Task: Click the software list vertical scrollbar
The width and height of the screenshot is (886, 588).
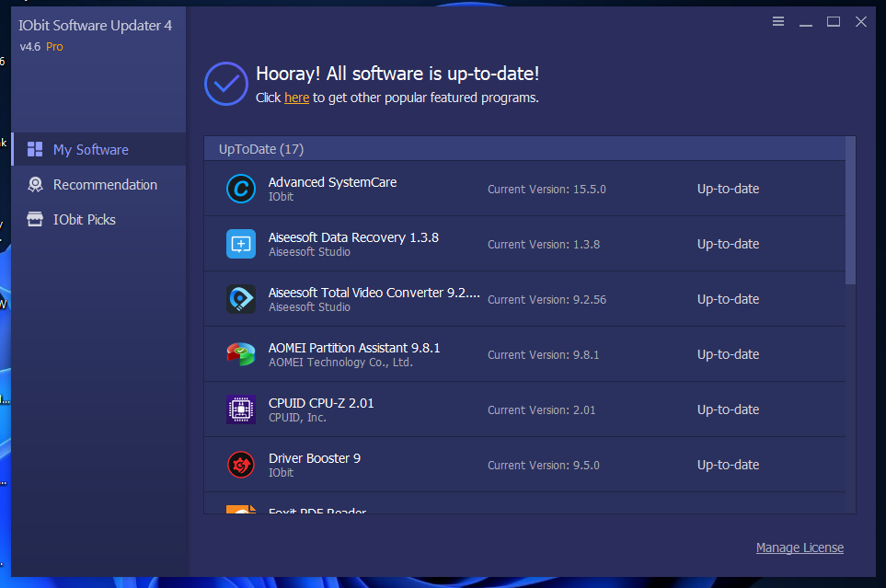Action: coord(850,212)
